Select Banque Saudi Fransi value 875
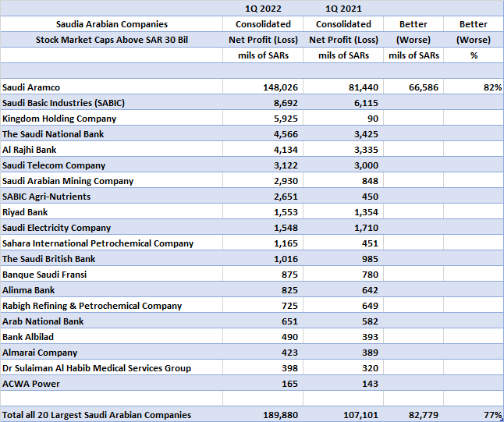 263,274
